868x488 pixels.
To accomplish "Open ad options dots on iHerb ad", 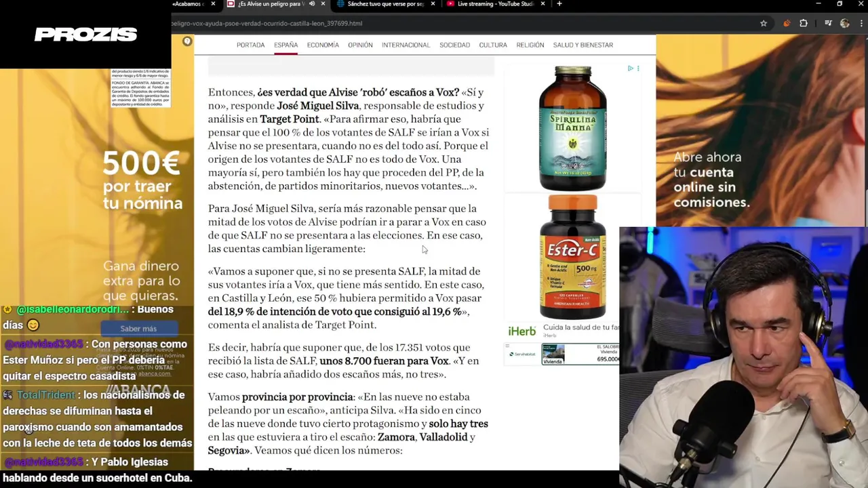I will [637, 68].
